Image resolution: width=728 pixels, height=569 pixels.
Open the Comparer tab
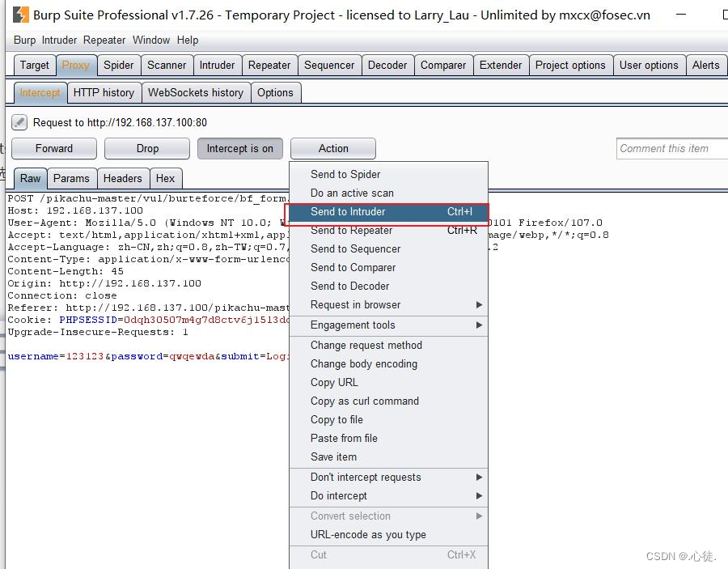(443, 66)
